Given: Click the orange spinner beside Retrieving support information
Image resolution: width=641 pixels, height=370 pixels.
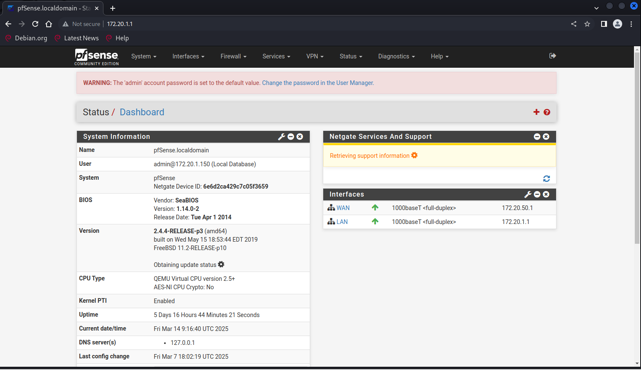Looking at the screenshot, I should (414, 155).
